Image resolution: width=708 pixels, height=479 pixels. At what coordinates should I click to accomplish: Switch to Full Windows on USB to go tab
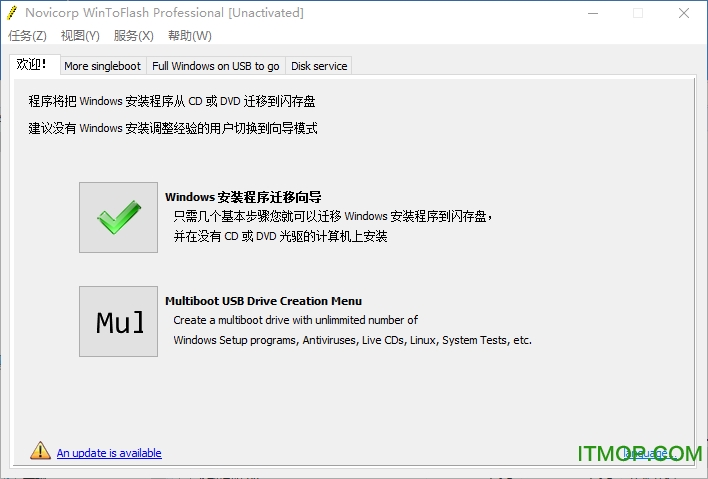216,66
